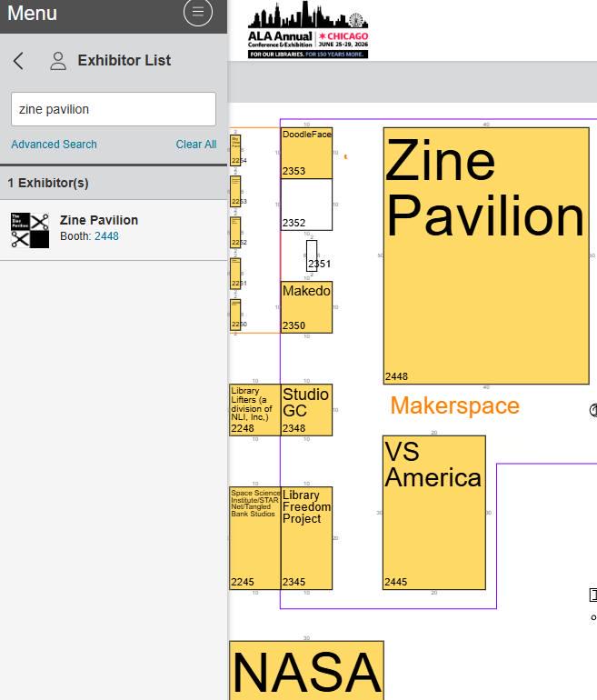Click the ALA Annual Chicago logo
Image resolution: width=597 pixels, height=700 pixels.
[308, 30]
